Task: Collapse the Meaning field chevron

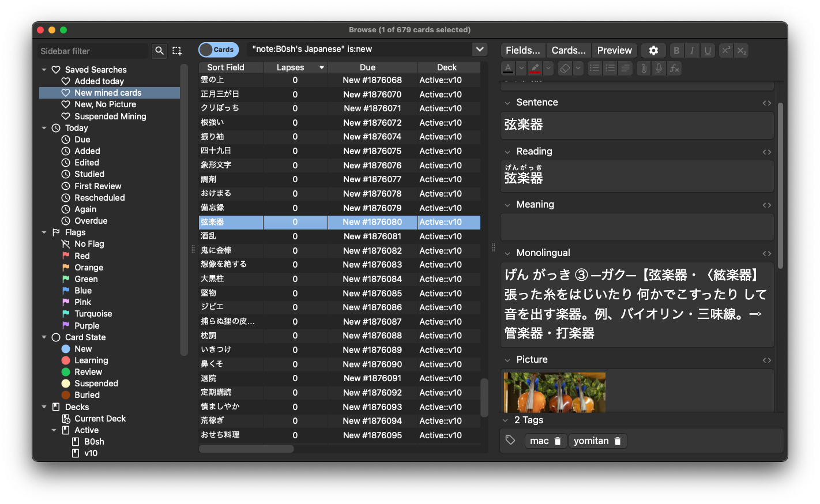Action: (x=507, y=205)
